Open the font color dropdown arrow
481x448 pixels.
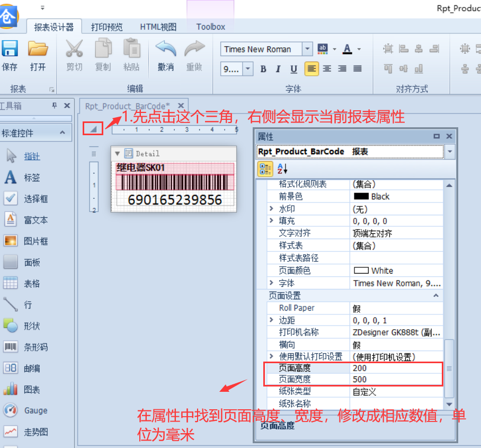359,49
